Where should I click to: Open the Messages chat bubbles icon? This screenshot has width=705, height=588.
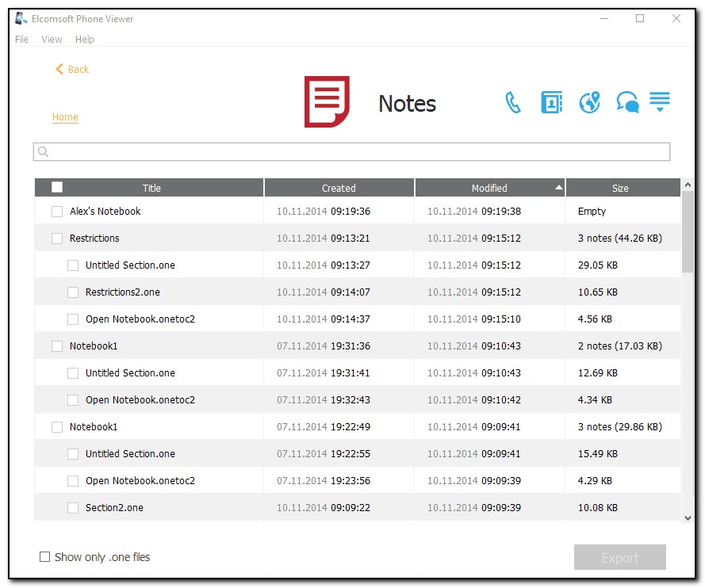pyautogui.click(x=627, y=103)
